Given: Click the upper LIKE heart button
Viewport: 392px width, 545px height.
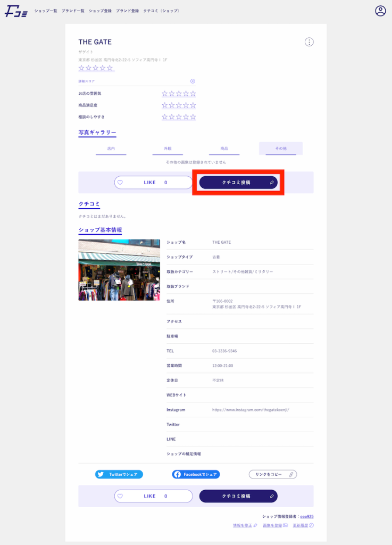Looking at the screenshot, I should click(153, 183).
